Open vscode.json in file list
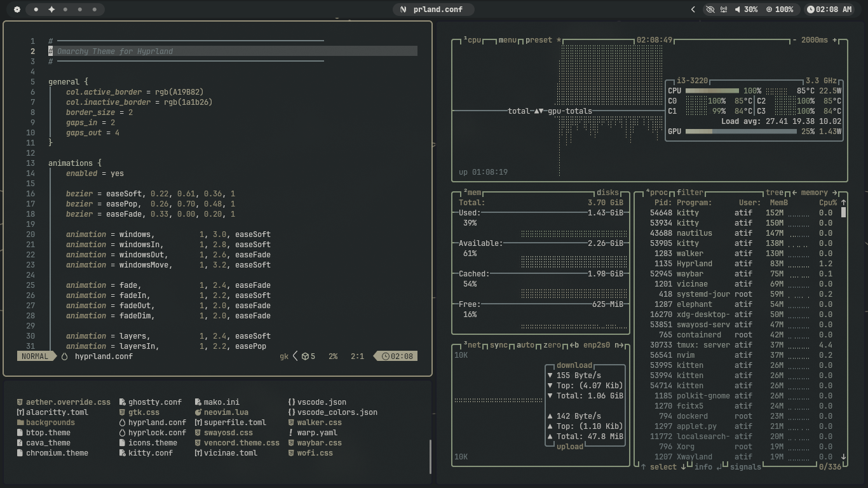Screen dimensions: 868x488 click(317, 402)
